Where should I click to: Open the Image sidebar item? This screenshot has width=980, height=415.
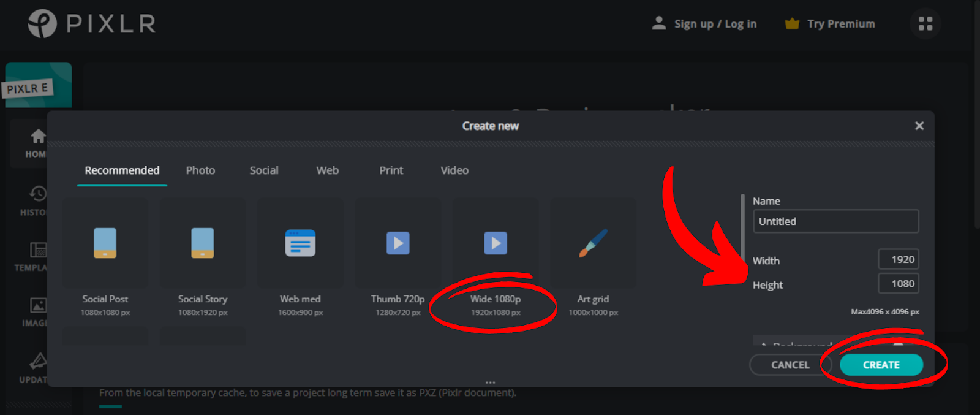pyautogui.click(x=36, y=311)
